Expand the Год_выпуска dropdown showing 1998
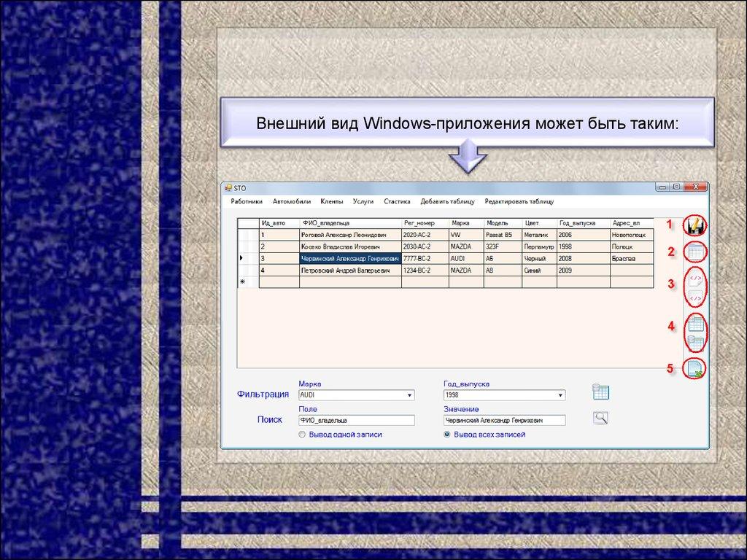 tap(560, 395)
